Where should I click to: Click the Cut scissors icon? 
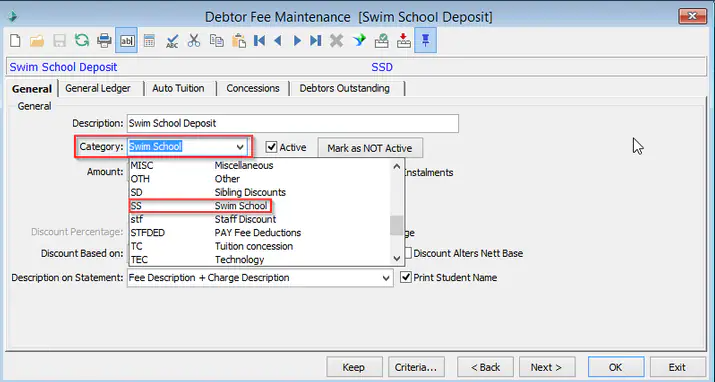194,41
